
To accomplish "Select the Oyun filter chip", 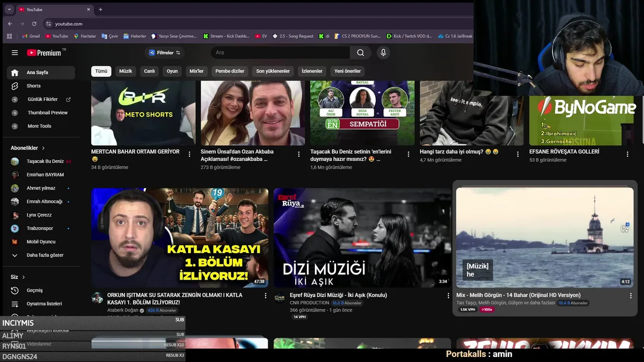I will [172, 71].
